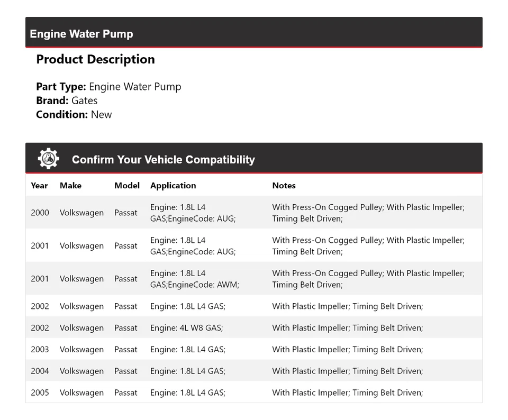Click the notes cell in the 2005 row
The image size is (508, 420).
pyautogui.click(x=347, y=393)
